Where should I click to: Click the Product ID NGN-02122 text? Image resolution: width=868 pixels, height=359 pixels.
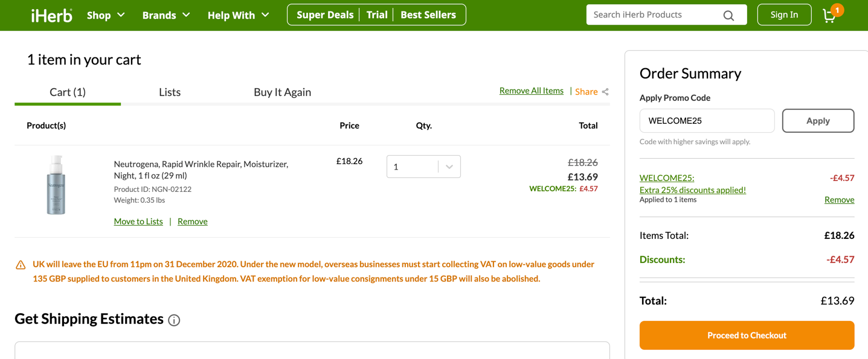(153, 189)
